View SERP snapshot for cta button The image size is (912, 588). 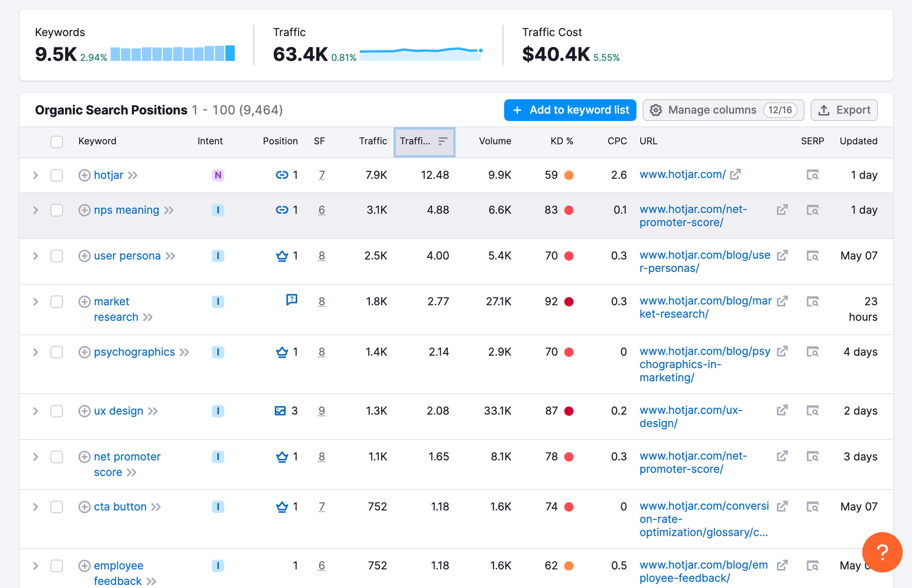[x=812, y=507]
